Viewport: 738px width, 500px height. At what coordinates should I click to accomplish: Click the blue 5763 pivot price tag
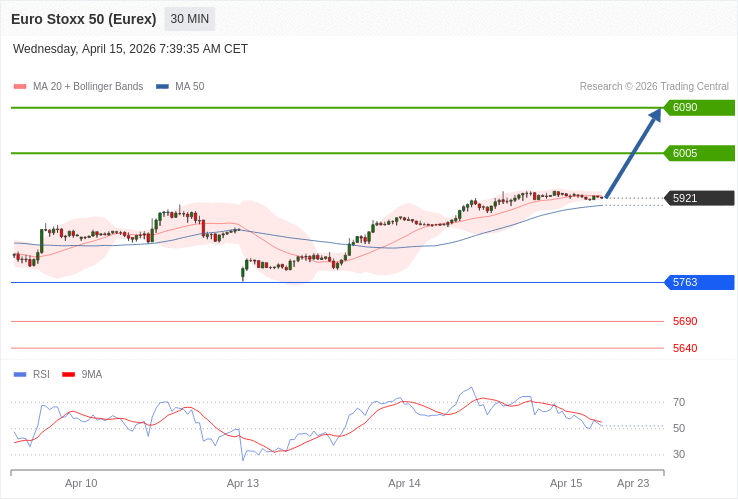click(699, 282)
